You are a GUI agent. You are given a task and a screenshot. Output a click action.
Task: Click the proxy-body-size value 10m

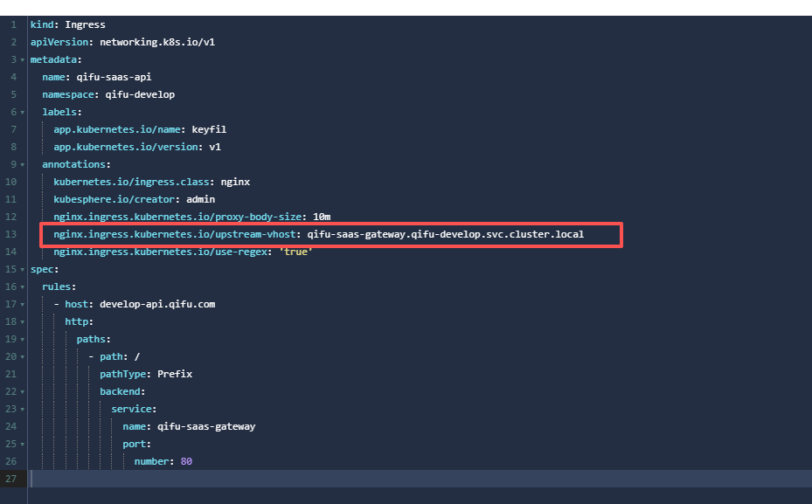321,217
